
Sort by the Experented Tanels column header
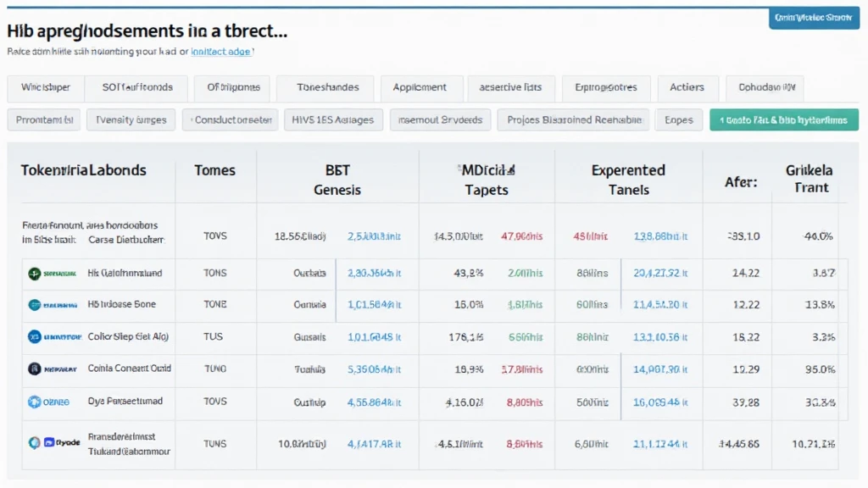click(x=628, y=180)
